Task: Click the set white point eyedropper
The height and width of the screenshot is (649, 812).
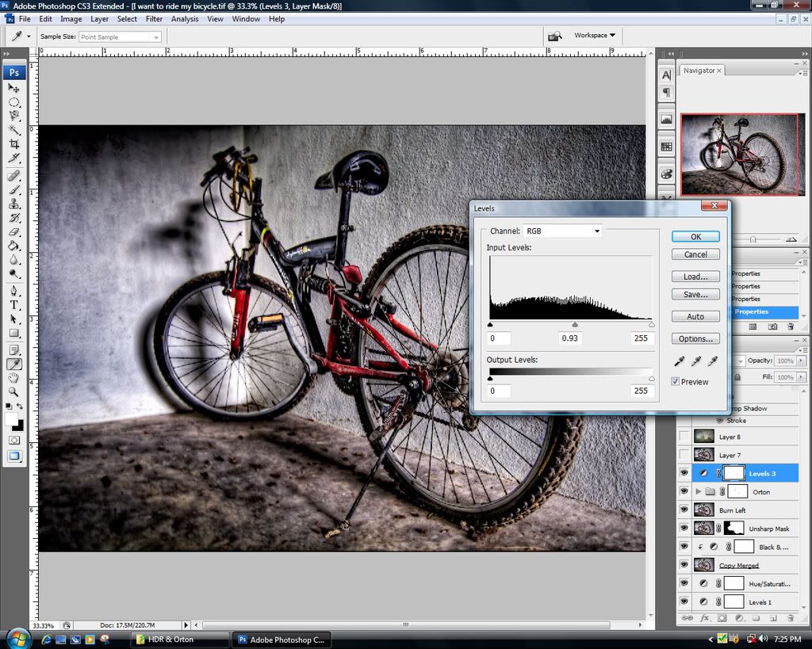Action: (x=712, y=361)
